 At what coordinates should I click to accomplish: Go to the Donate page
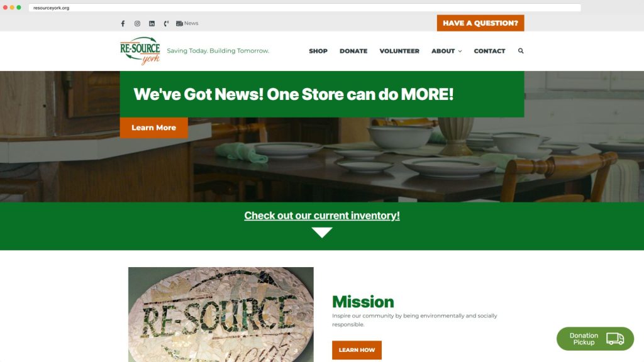353,51
